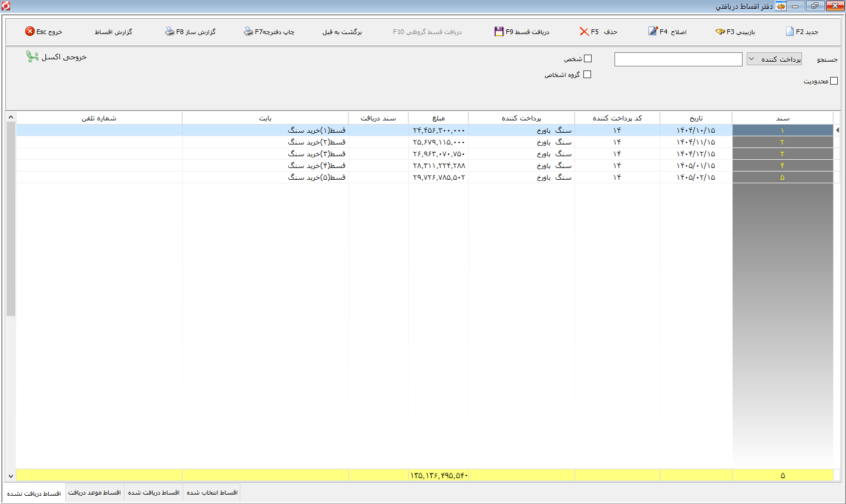Click the قسط(۴)خرید سنگ cell
Viewport: 846px width, 504px height.
point(266,166)
